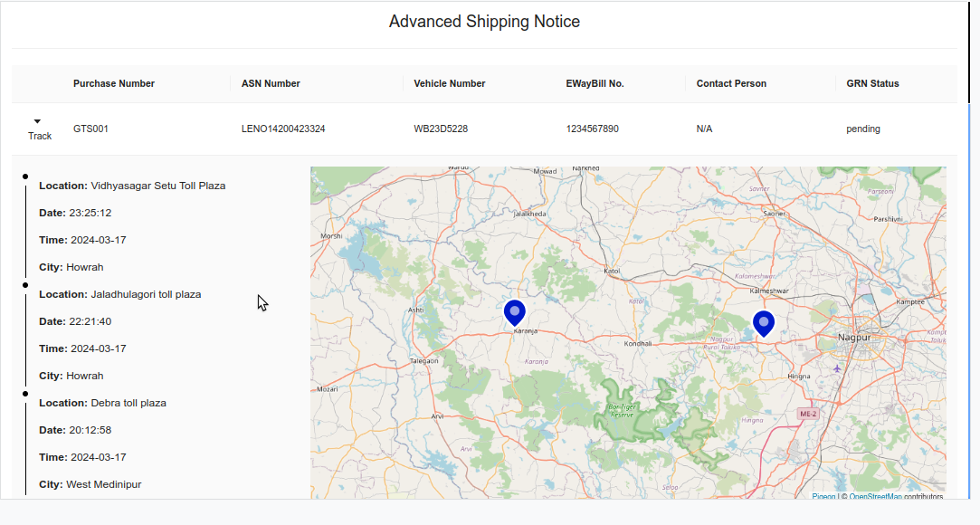This screenshot has height=525, width=980.
Task: Click the Nagpur city label on map
Action: pyautogui.click(x=854, y=338)
